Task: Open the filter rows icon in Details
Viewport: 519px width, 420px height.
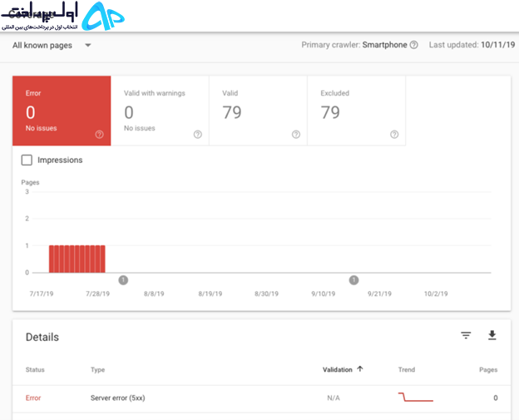Action: pyautogui.click(x=466, y=335)
